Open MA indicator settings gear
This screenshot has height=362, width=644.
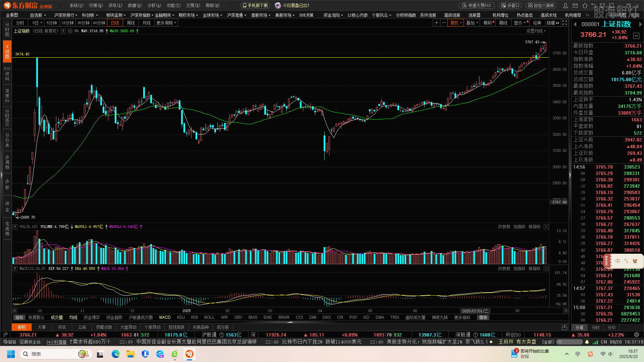[x=70, y=31]
